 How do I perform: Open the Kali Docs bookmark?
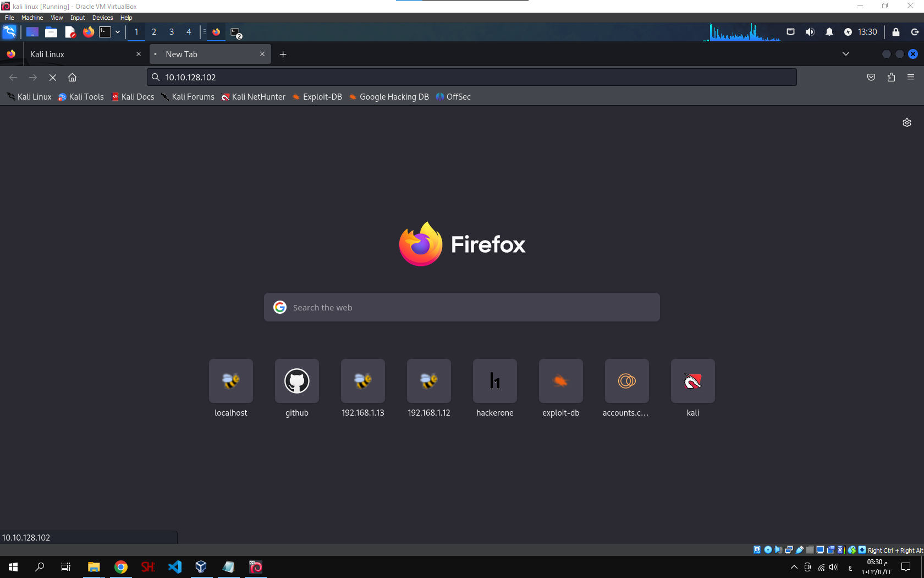(x=133, y=97)
